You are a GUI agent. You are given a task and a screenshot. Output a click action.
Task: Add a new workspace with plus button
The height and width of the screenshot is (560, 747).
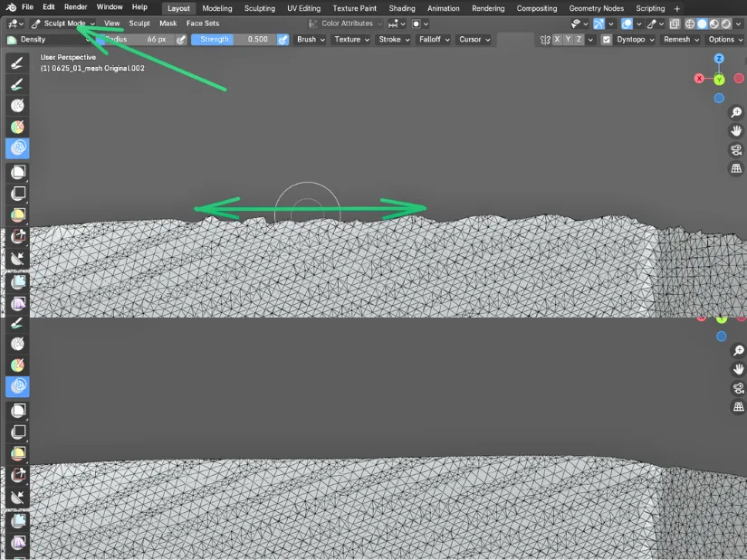(x=677, y=8)
